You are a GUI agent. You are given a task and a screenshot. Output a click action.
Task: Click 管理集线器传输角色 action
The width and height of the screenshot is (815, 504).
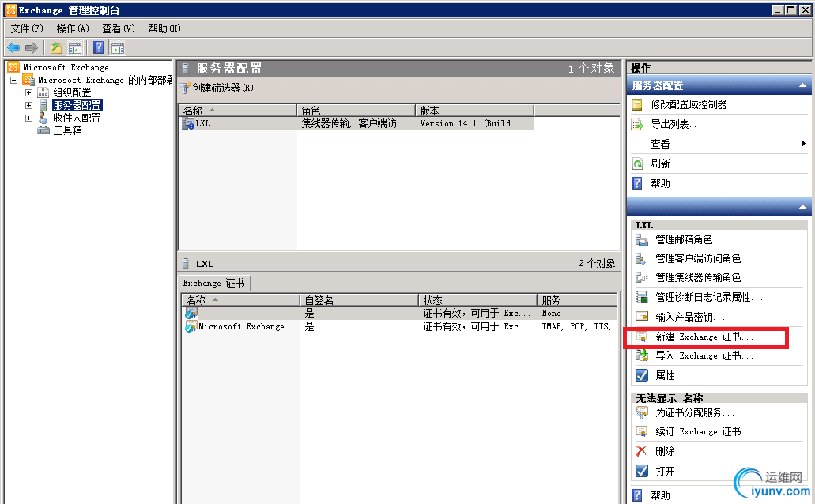pyautogui.click(x=698, y=278)
